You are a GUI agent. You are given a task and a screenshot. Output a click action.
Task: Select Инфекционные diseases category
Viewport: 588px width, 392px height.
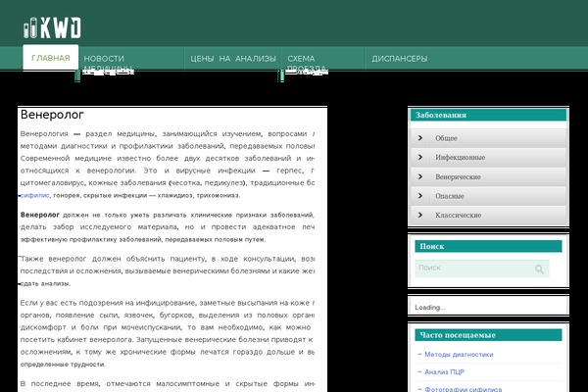[x=461, y=157]
